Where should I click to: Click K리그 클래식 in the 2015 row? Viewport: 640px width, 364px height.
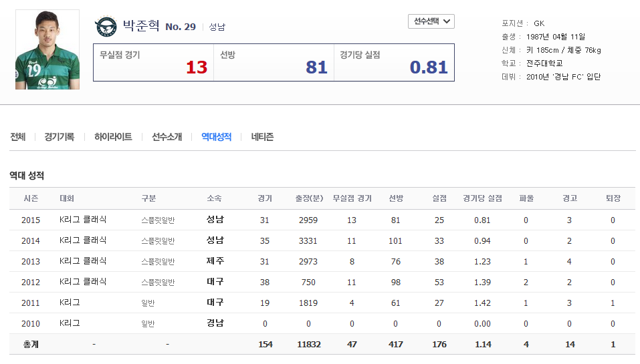tap(83, 219)
